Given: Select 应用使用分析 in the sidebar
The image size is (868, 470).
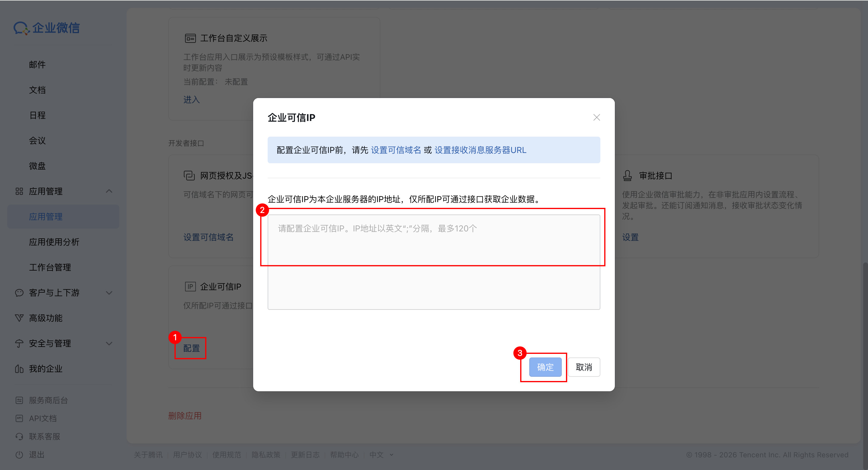Looking at the screenshot, I should pos(54,242).
